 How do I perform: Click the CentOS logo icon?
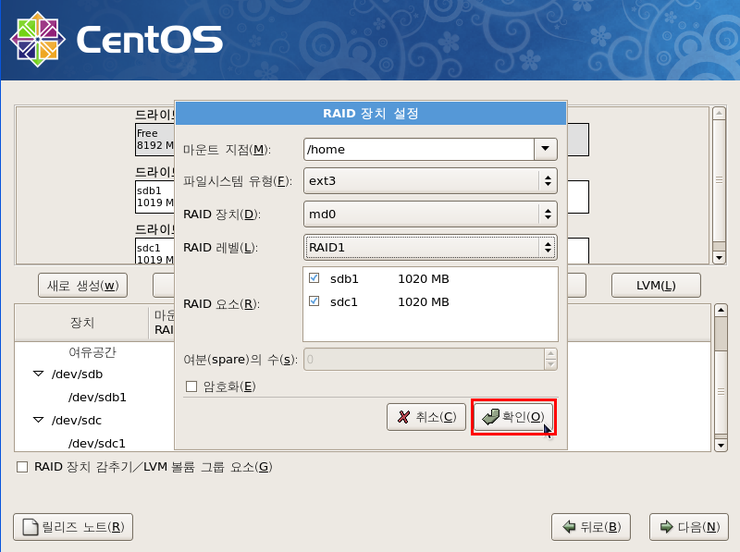pos(36,40)
